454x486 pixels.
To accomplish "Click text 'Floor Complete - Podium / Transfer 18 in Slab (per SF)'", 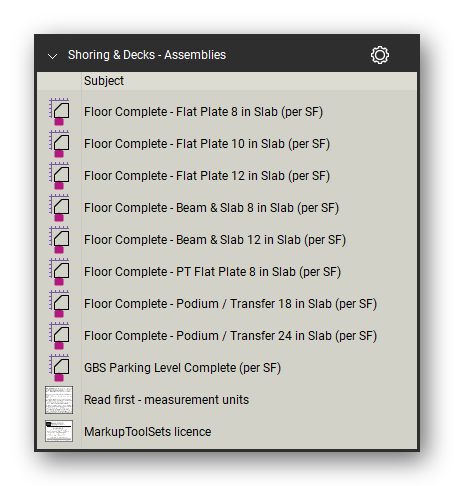I will [230, 304].
